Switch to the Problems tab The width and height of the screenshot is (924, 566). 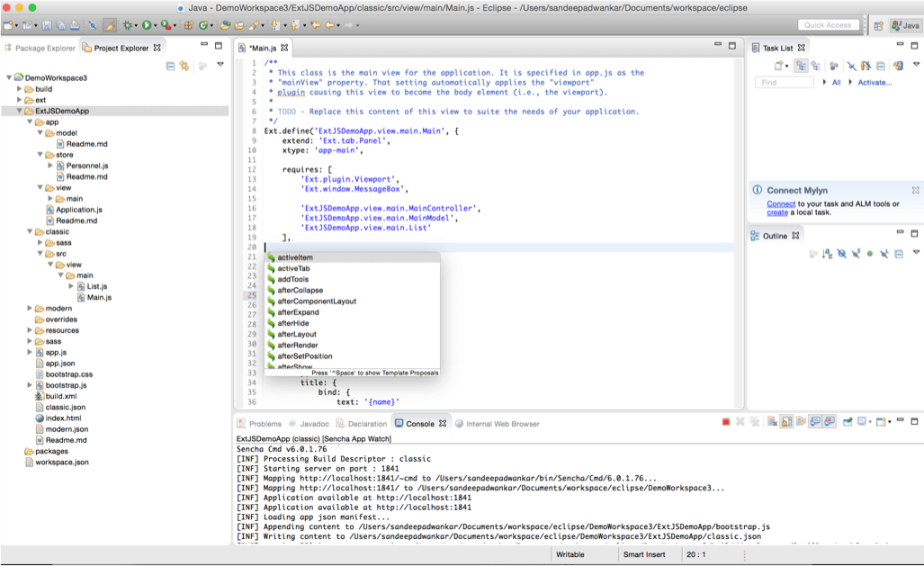coord(259,423)
